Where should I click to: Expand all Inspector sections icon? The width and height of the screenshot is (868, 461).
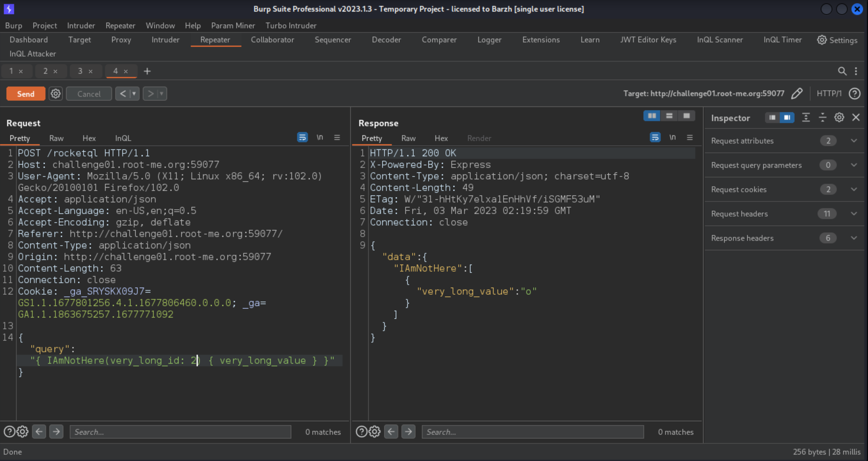806,117
